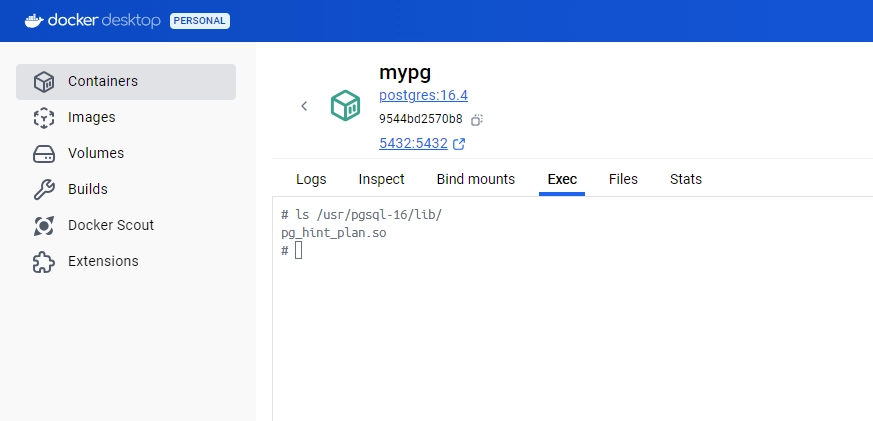Click the mypg container cube icon
The height and width of the screenshot is (421, 873).
click(345, 106)
